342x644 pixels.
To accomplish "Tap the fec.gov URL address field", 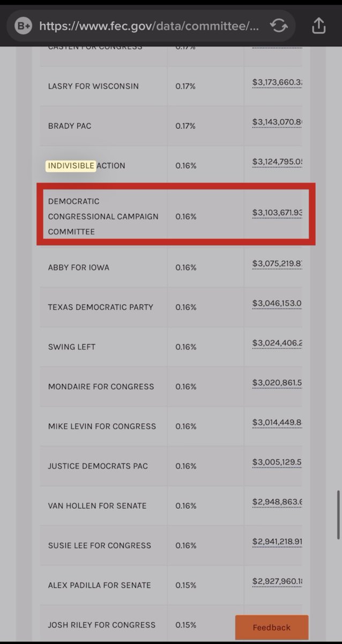I will (x=150, y=26).
